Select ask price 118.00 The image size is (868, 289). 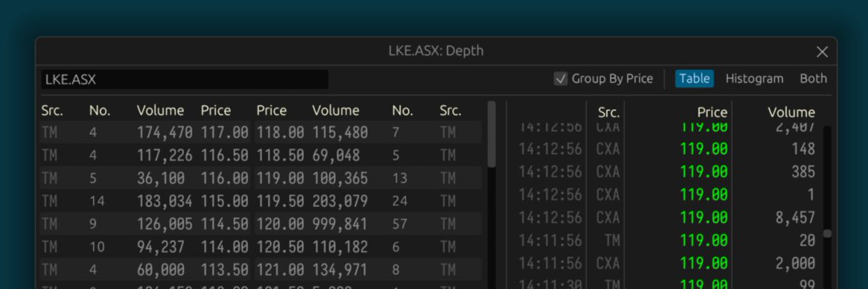point(280,132)
